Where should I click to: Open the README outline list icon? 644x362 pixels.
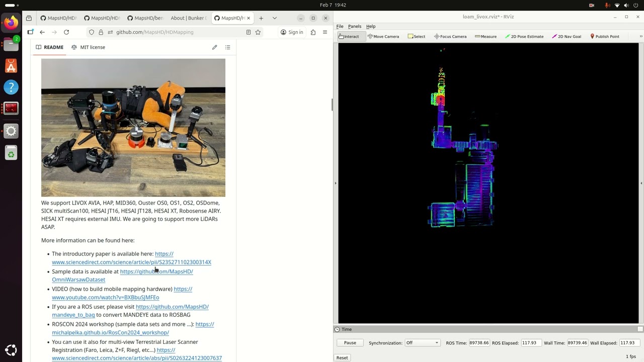click(227, 47)
